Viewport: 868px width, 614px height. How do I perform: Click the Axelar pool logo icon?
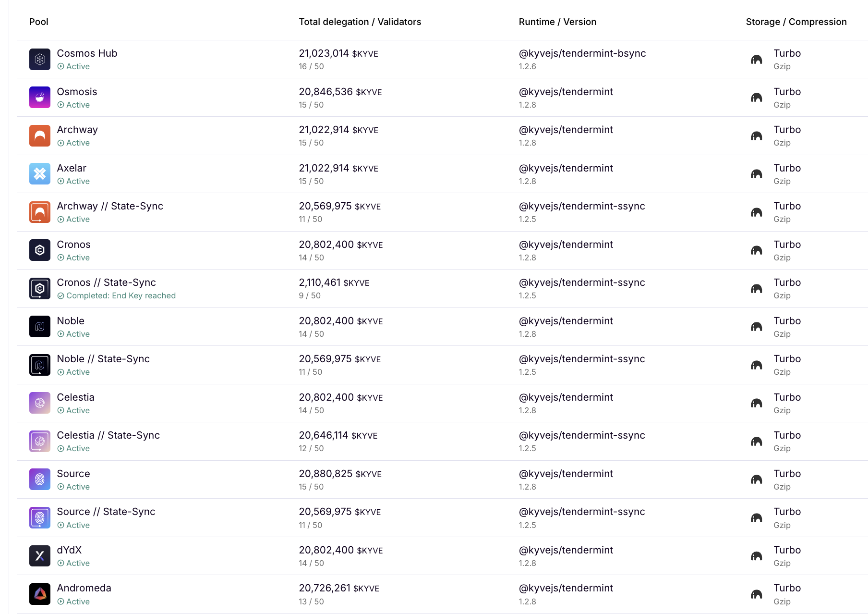(40, 174)
